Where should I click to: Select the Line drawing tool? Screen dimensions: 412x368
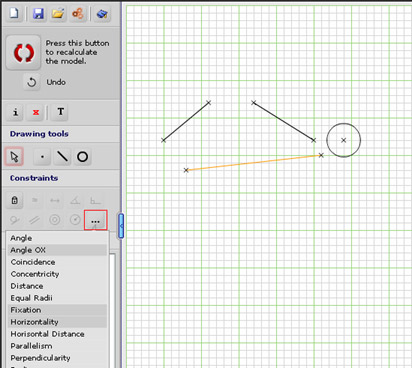pyautogui.click(x=62, y=156)
